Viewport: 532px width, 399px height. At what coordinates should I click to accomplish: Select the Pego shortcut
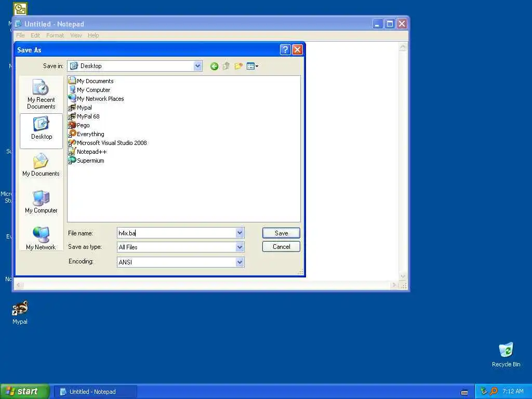(79, 125)
